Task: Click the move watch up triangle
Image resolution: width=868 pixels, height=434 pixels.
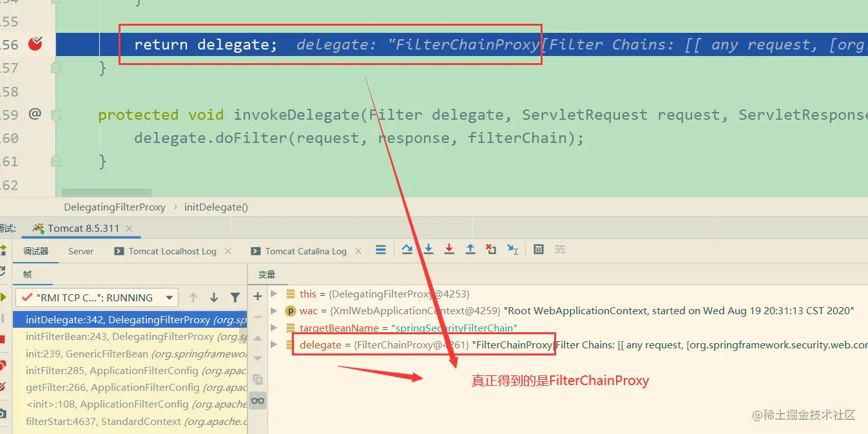Action: point(258,339)
